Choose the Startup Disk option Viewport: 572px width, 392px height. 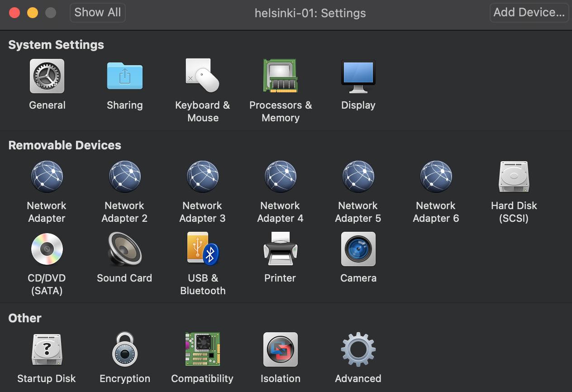point(47,350)
